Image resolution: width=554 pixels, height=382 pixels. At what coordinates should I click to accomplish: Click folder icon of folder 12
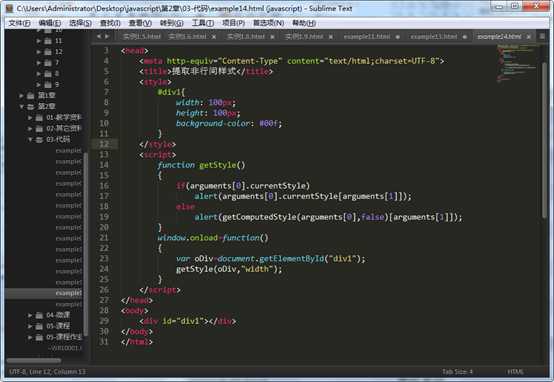[x=48, y=52]
